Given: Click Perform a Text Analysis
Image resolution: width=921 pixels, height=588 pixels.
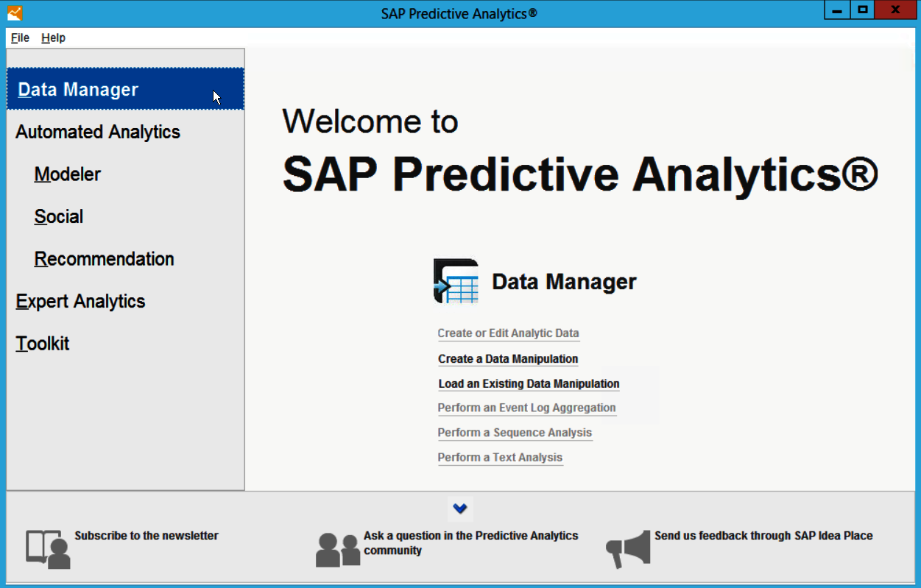Looking at the screenshot, I should coord(500,457).
